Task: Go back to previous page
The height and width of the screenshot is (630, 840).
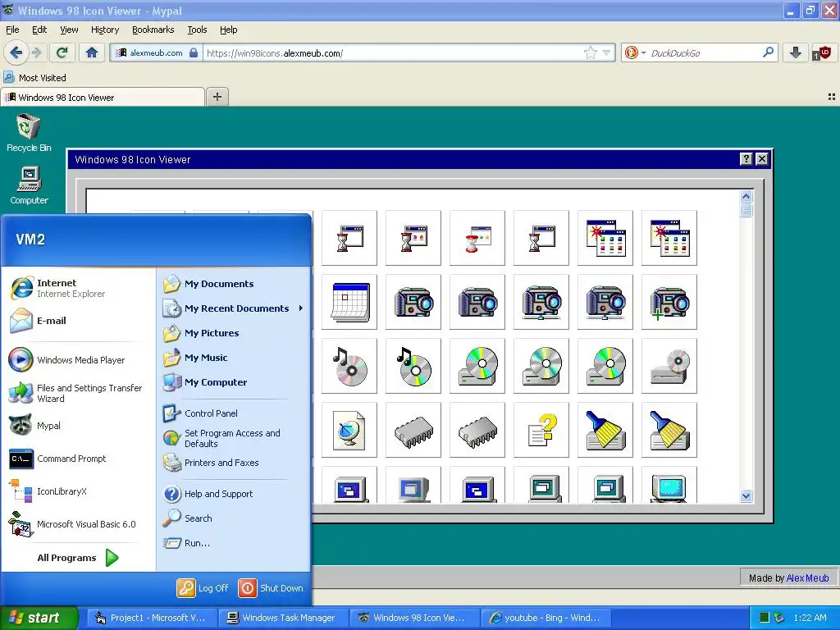Action: (x=16, y=52)
